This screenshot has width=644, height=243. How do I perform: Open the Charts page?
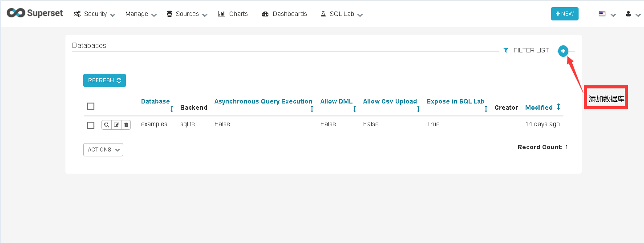233,14
